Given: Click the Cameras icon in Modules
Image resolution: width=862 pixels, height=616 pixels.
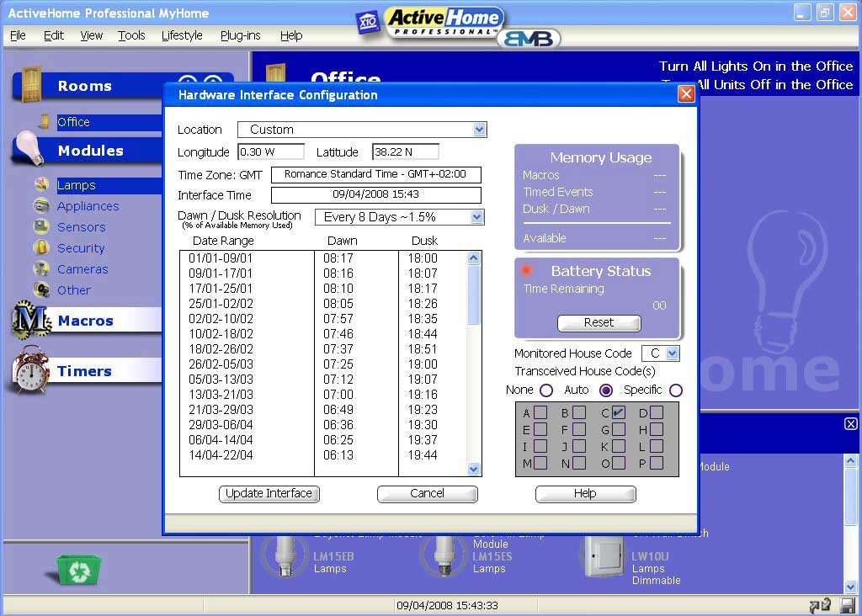Looking at the screenshot, I should pos(40,269).
